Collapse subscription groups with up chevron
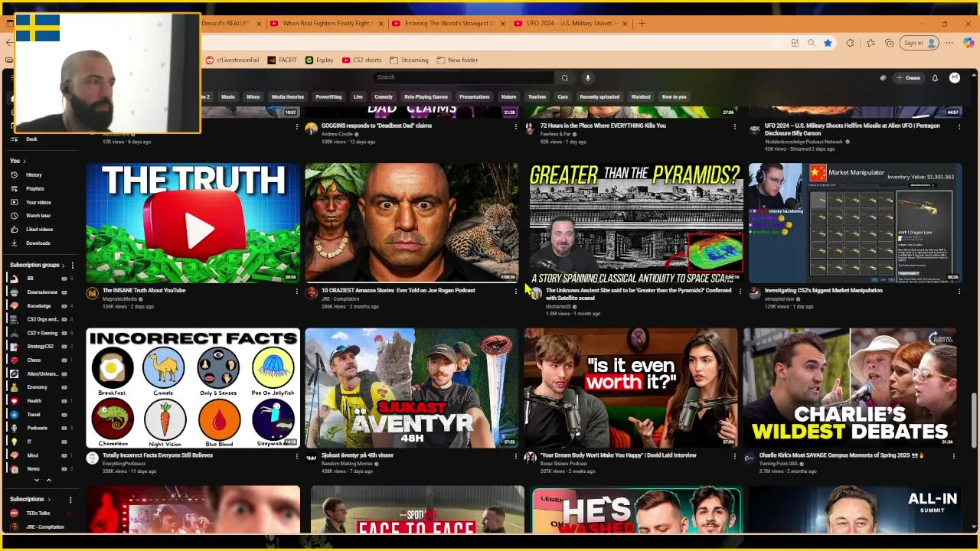Viewport: 980px width, 551px height. 48,481
